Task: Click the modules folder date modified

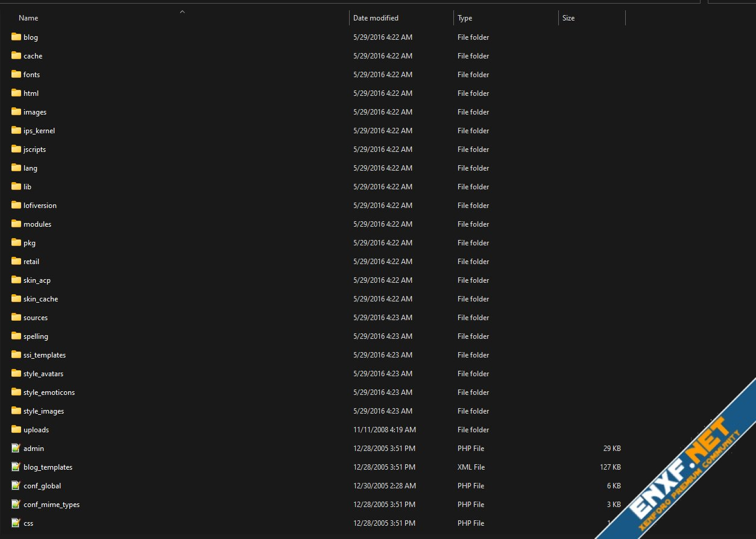Action: pyautogui.click(x=383, y=224)
